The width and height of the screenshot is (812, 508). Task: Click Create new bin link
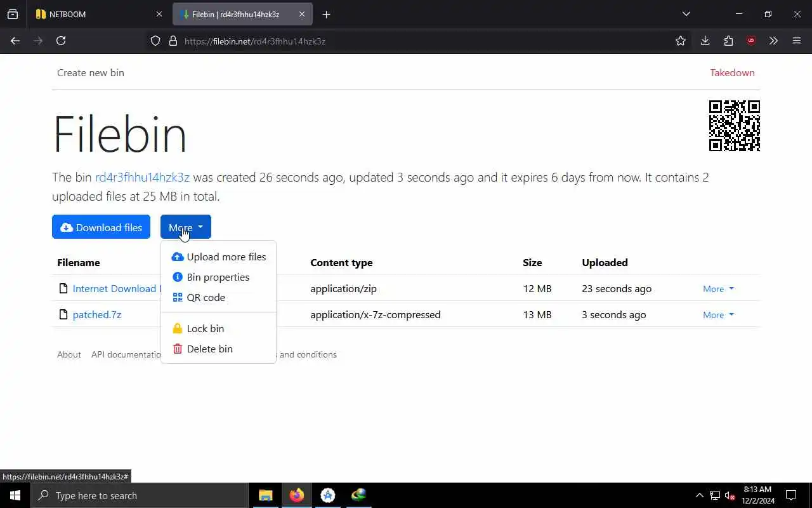(x=91, y=72)
